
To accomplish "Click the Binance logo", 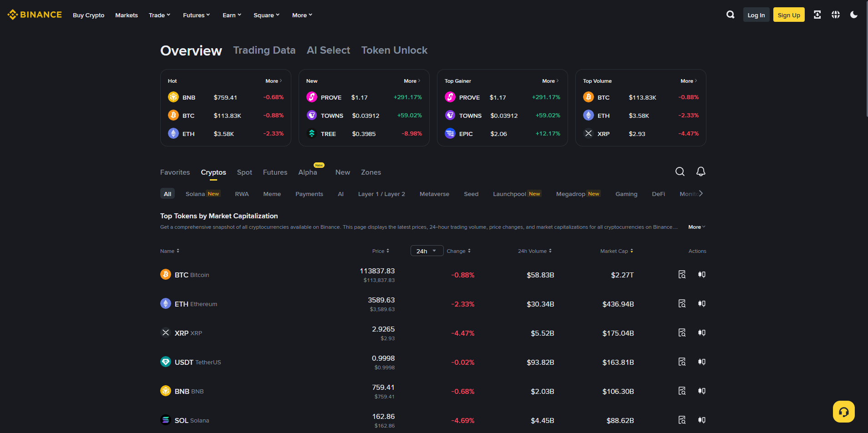I will click(35, 15).
